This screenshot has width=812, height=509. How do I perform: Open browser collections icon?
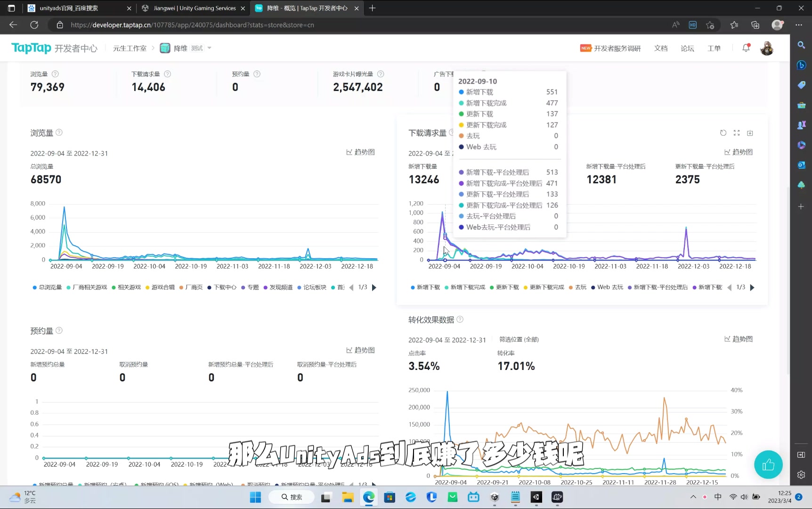click(755, 25)
